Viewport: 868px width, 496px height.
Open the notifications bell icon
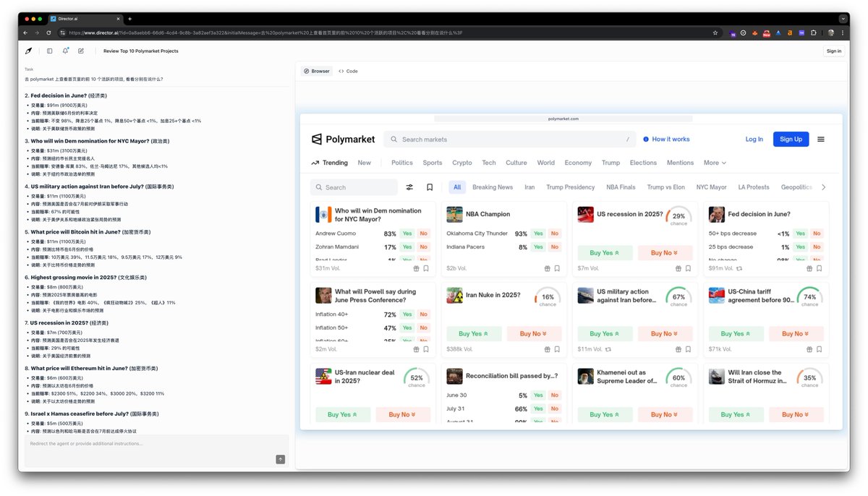[x=65, y=51]
